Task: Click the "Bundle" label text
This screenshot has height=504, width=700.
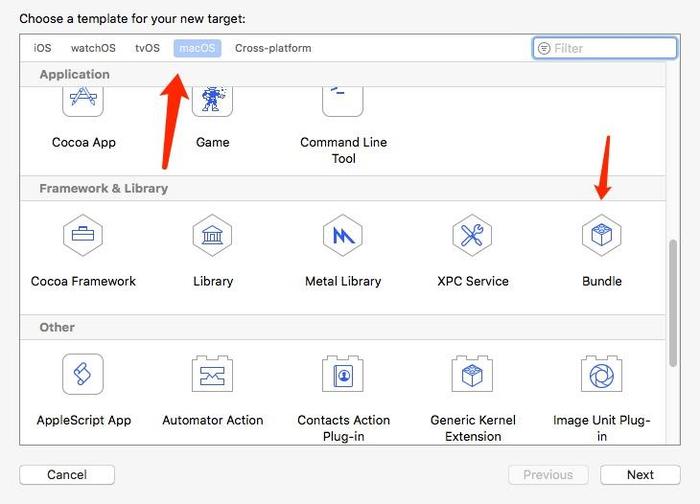Action: tap(602, 281)
